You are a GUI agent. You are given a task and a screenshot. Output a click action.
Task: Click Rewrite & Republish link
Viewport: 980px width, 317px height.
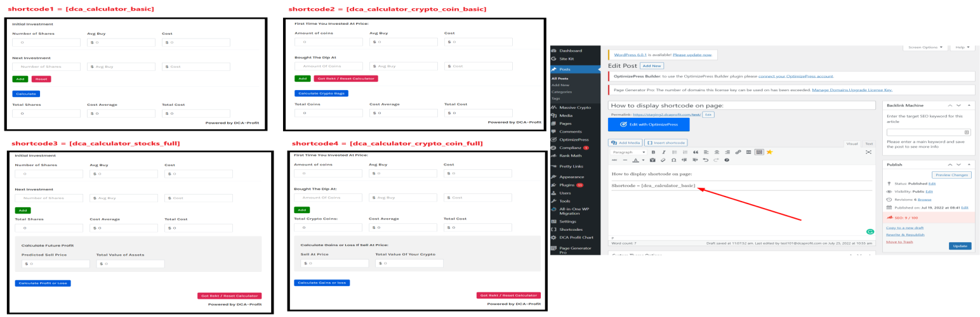[x=906, y=234]
